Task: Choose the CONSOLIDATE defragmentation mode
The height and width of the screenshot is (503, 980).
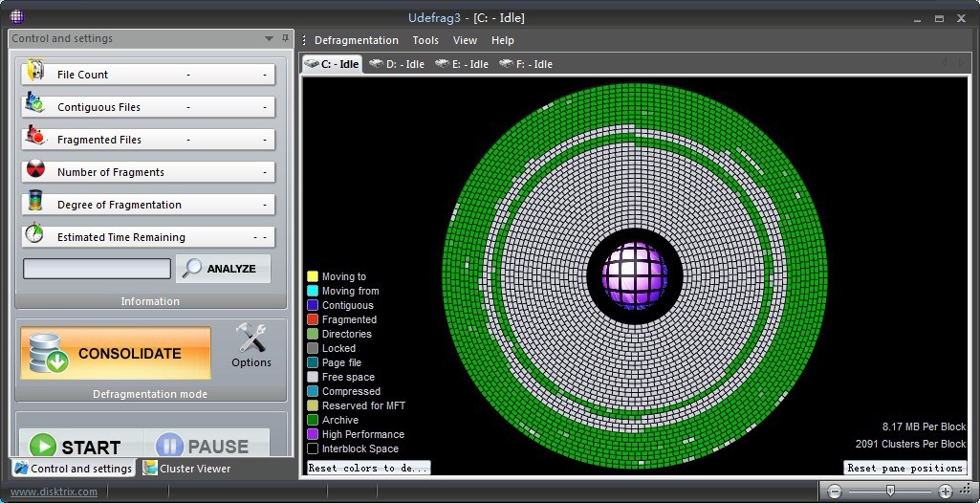Action: coord(116,353)
